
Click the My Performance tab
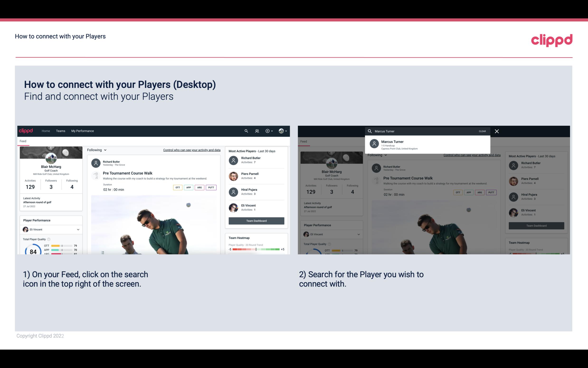(83, 131)
